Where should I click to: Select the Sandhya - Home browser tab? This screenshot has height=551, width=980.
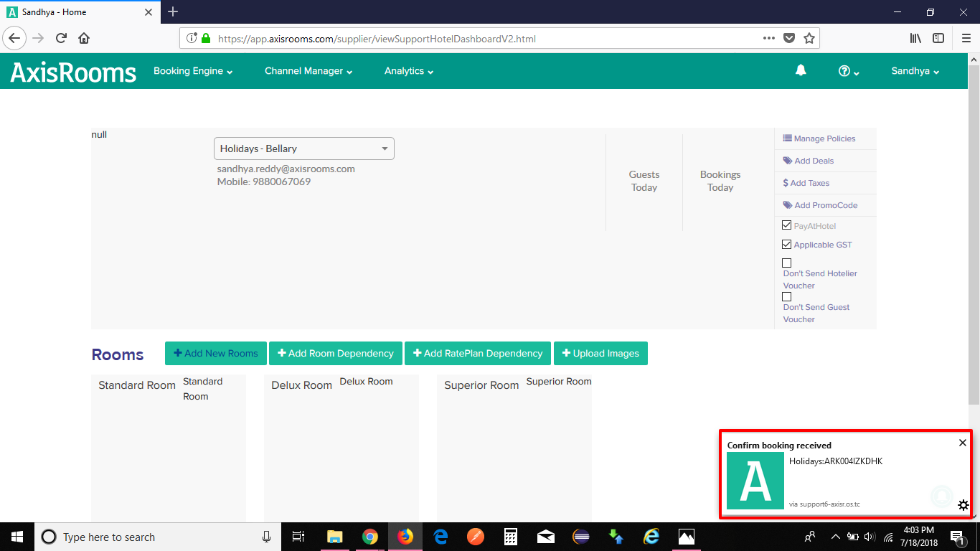tap(79, 12)
